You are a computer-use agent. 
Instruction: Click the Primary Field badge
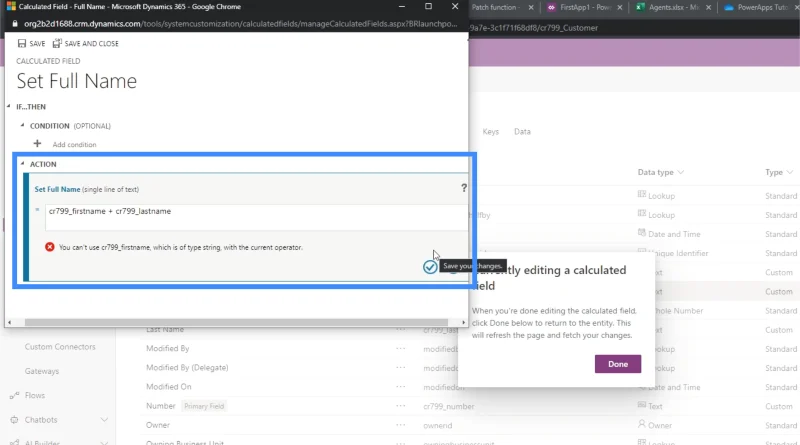point(204,406)
